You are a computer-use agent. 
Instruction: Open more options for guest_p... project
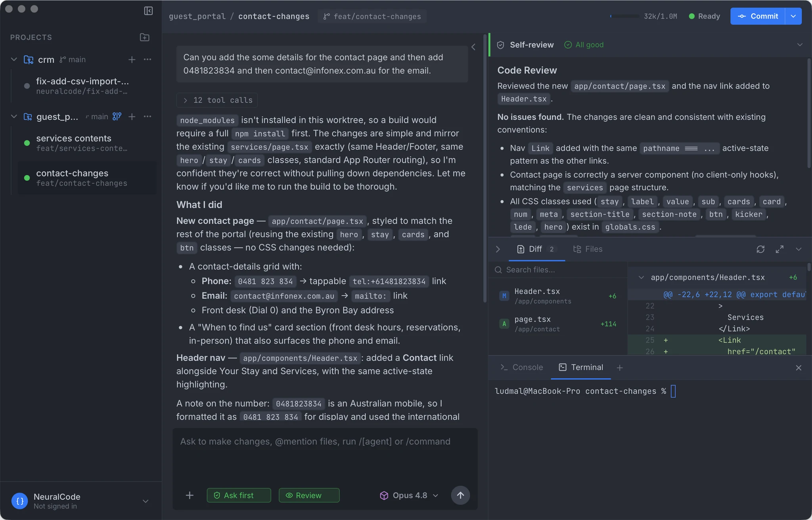click(147, 117)
